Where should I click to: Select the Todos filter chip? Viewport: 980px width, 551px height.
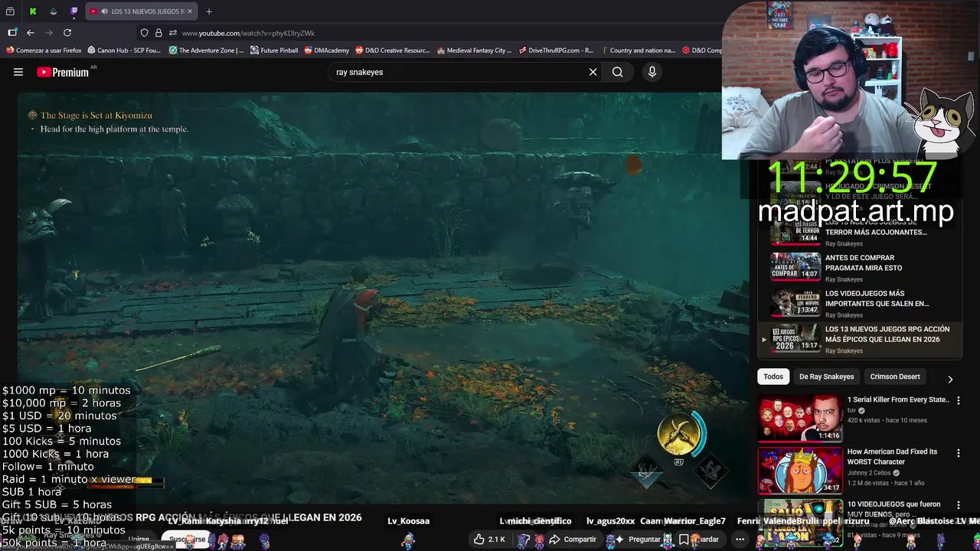tap(773, 377)
